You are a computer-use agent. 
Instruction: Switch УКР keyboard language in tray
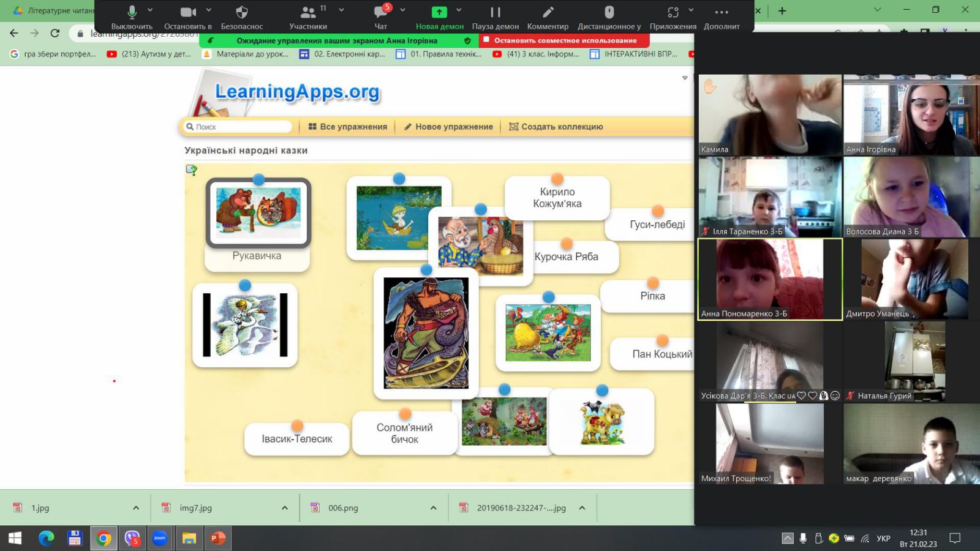tap(883, 538)
